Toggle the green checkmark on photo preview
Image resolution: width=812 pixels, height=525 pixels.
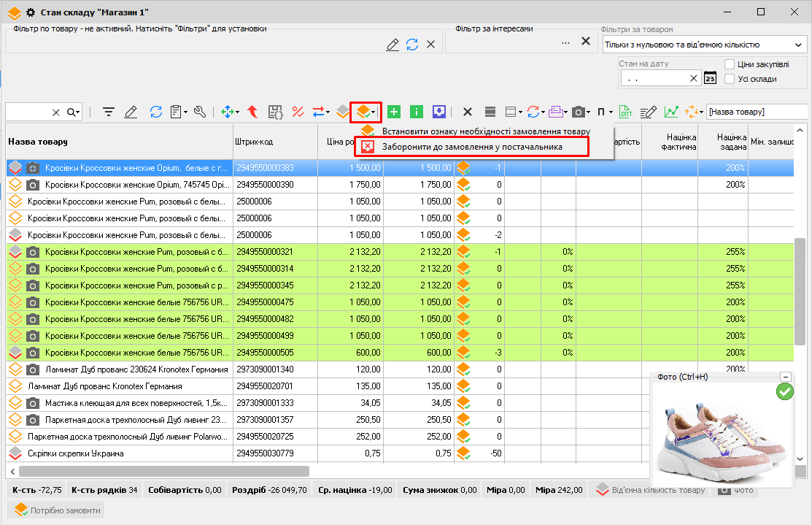tap(785, 392)
